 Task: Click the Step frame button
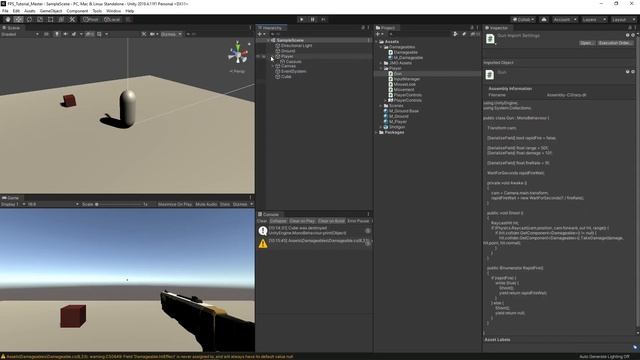pos(323,20)
